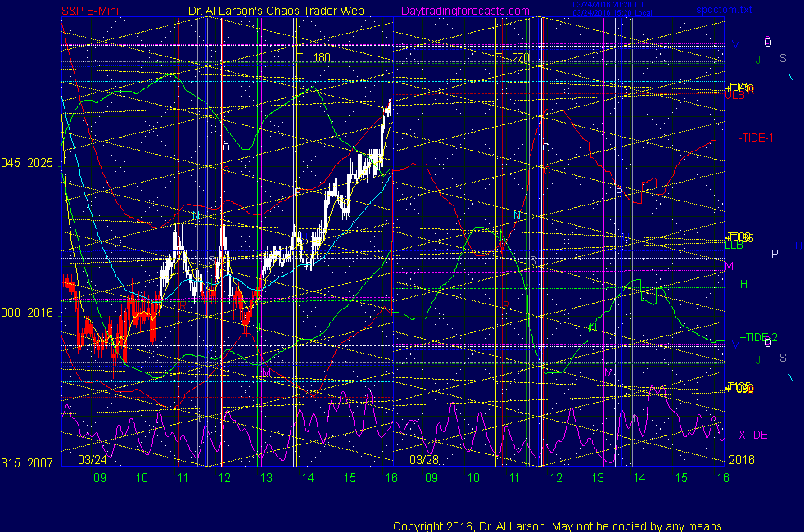Click hour label 12 of the 03/24 session
Viewport: 804px width, 532px height.
[x=224, y=478]
